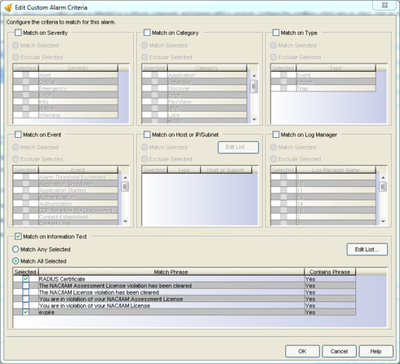Uncheck the RADIUS Certificate phrase checkbox
This screenshot has height=364, width=400.
[26, 279]
